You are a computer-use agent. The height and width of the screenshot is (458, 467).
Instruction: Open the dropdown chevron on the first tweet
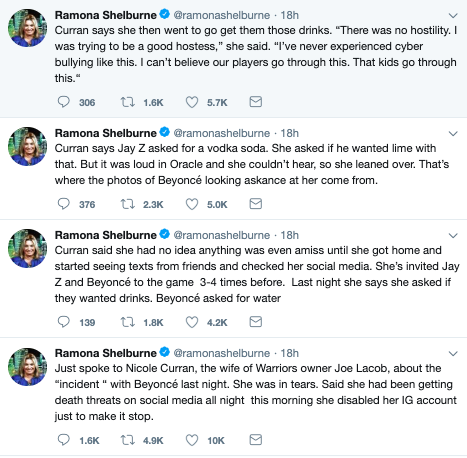pos(453,16)
